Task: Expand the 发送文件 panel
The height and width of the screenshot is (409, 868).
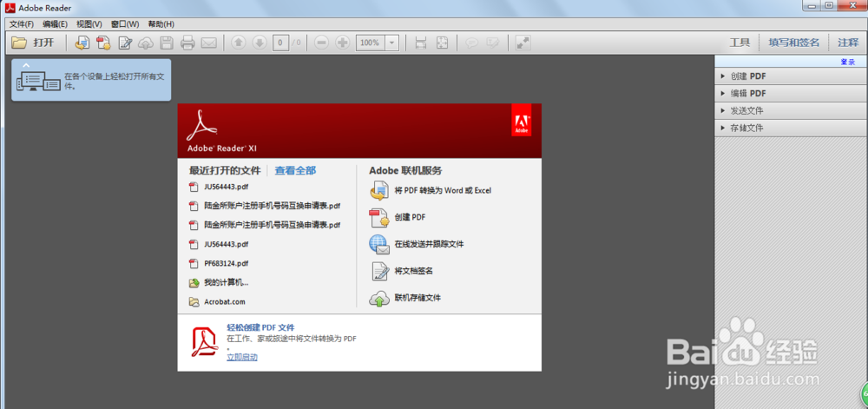Action: 791,110
